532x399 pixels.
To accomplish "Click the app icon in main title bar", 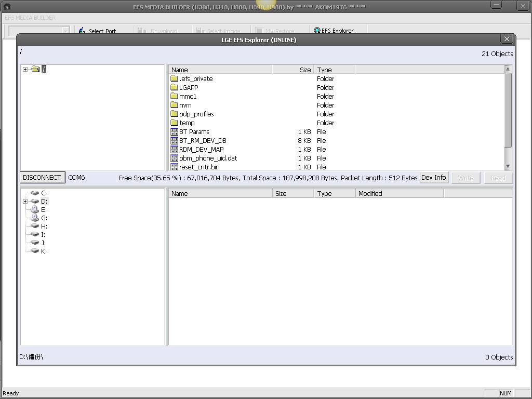I will (x=7, y=6).
